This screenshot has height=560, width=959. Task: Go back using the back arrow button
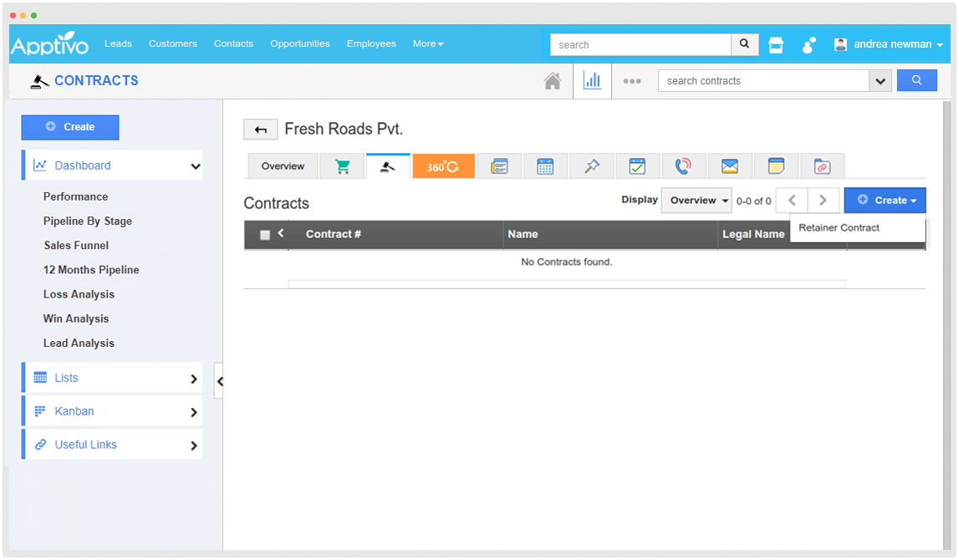click(260, 130)
